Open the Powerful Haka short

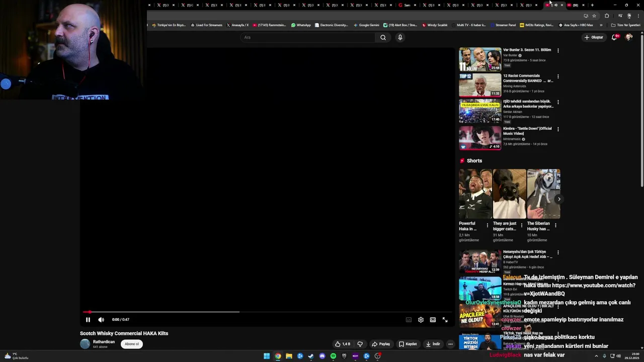(x=475, y=194)
